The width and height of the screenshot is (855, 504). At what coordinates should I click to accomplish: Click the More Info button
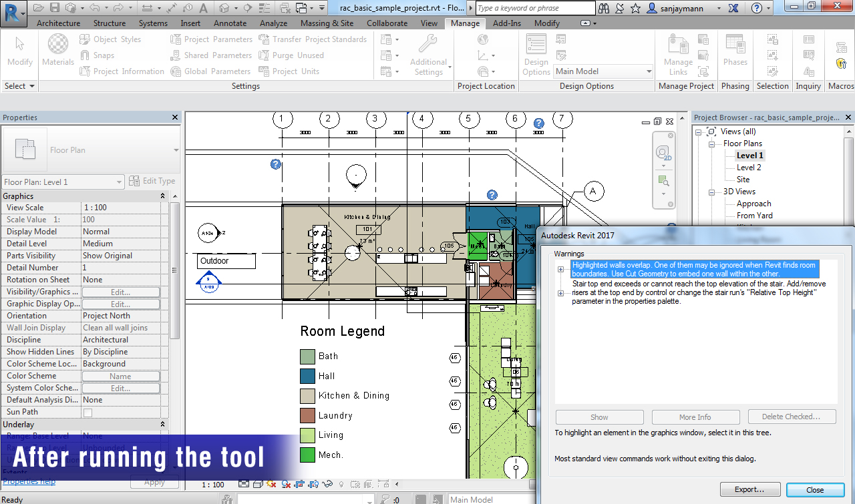coord(695,417)
